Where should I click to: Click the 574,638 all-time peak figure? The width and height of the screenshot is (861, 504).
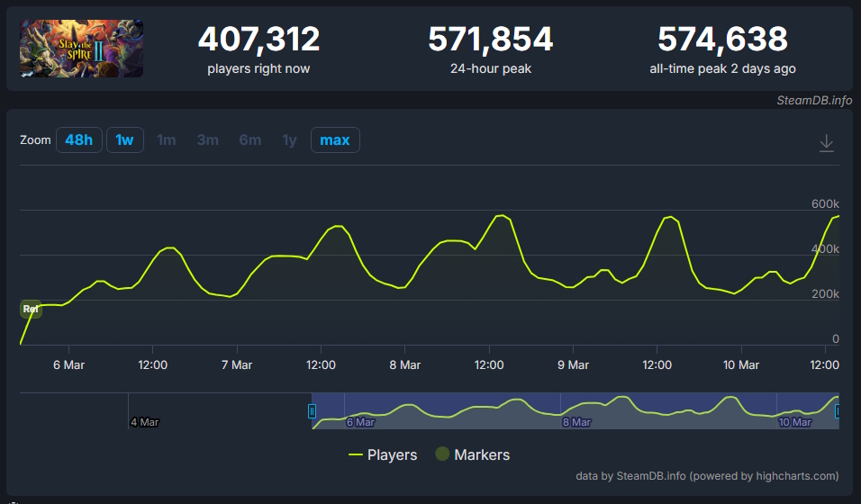pos(722,40)
